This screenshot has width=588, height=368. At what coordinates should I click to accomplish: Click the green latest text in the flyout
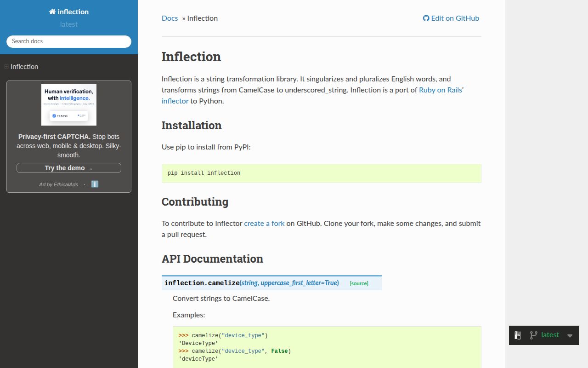[x=550, y=335]
